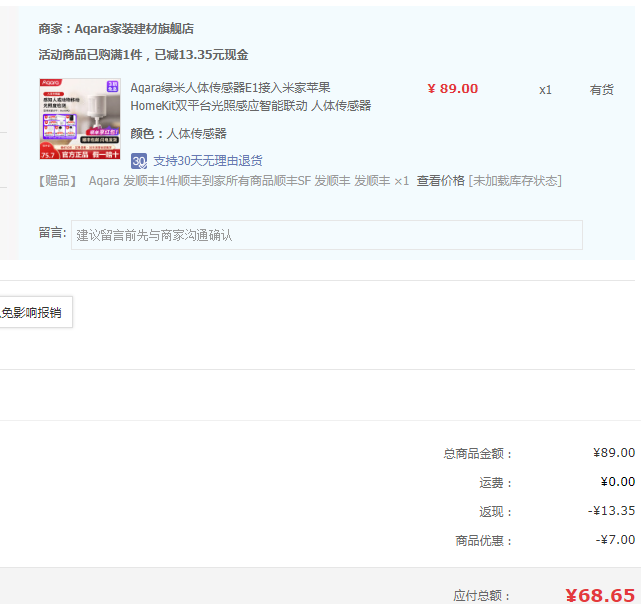Viewport: 641px width, 604px height.
Task: Open the Aqara绿米人体传感器E1 product title link
Action: [x=251, y=97]
